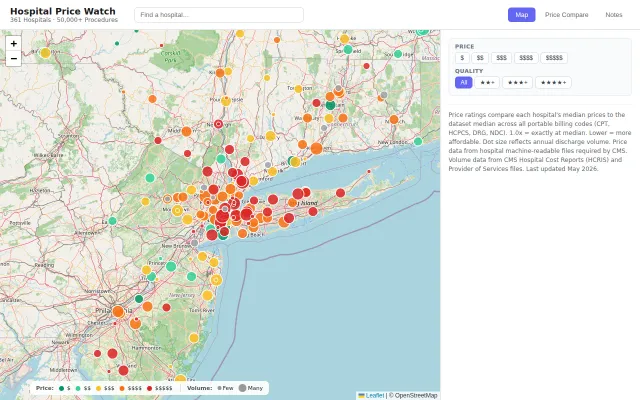Click the red $$$$$ legend dot
Viewport: 640px width, 400px height.
(x=149, y=388)
